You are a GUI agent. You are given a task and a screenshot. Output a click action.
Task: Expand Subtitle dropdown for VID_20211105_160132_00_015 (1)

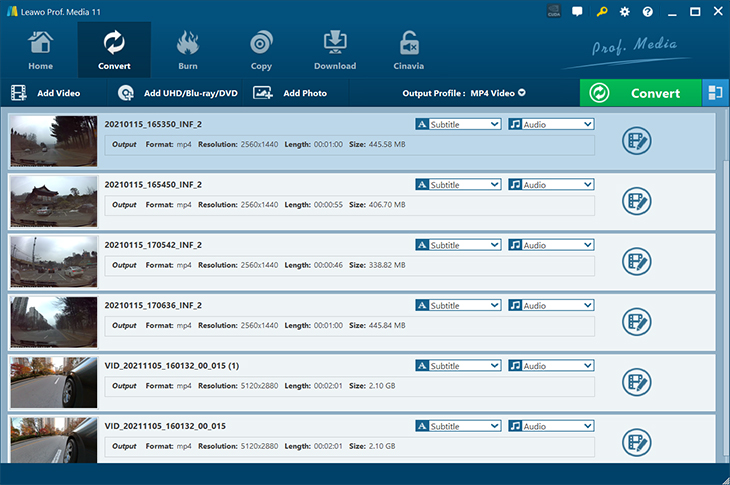(x=458, y=366)
